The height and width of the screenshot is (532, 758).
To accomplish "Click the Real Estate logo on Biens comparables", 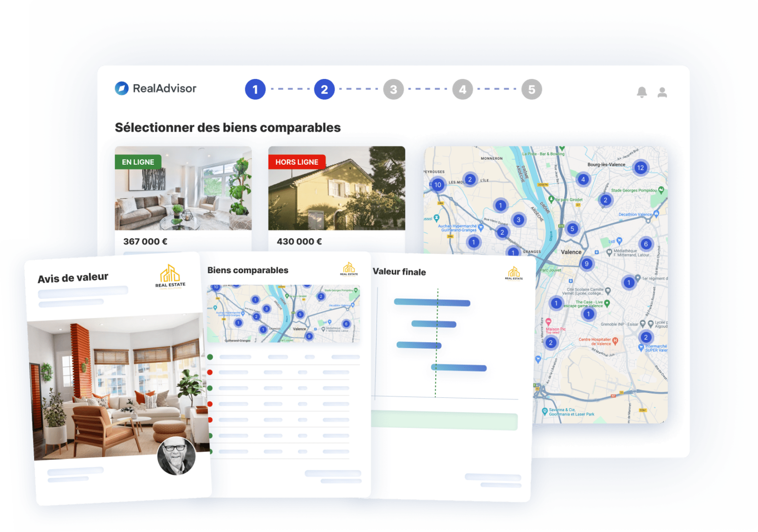I will click(349, 269).
